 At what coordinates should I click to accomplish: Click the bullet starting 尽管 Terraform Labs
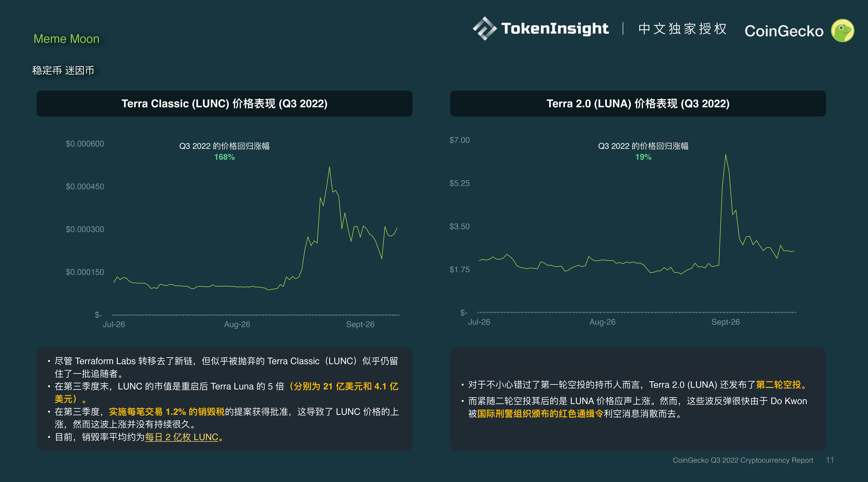point(226,367)
